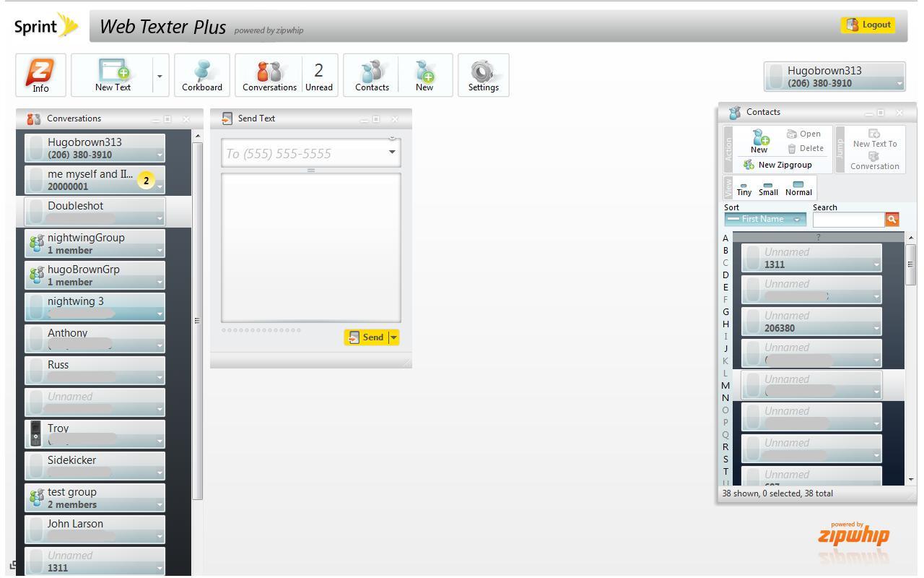The height and width of the screenshot is (578, 924).
Task: Click the Conversations list scrollbar
Action: pos(198,320)
